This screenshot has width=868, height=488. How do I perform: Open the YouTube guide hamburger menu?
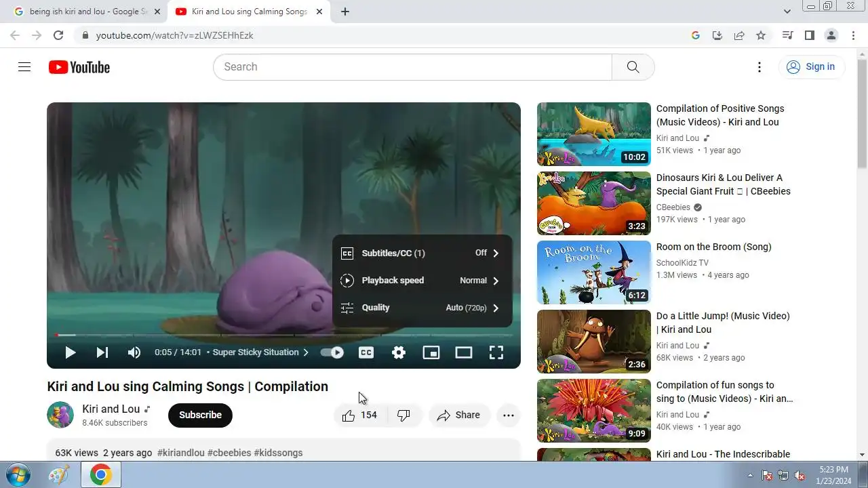click(x=24, y=66)
